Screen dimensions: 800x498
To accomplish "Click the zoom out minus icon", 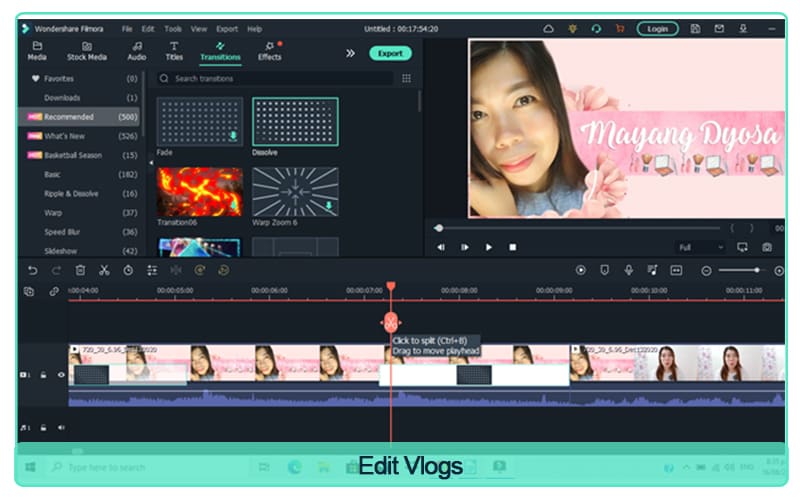I will click(706, 271).
